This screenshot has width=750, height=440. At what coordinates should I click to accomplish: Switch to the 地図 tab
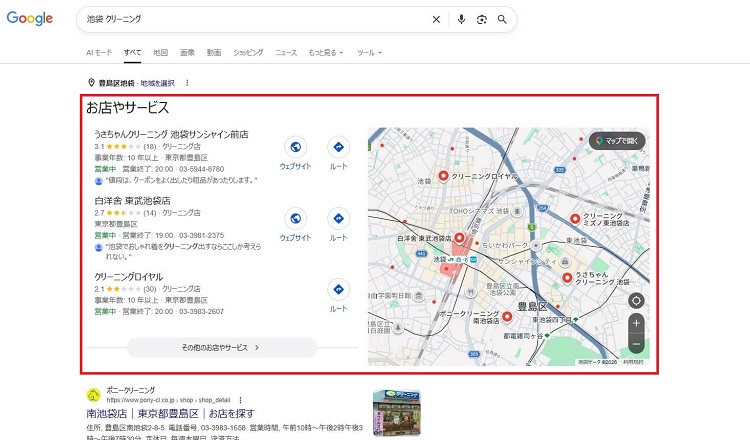[x=160, y=53]
